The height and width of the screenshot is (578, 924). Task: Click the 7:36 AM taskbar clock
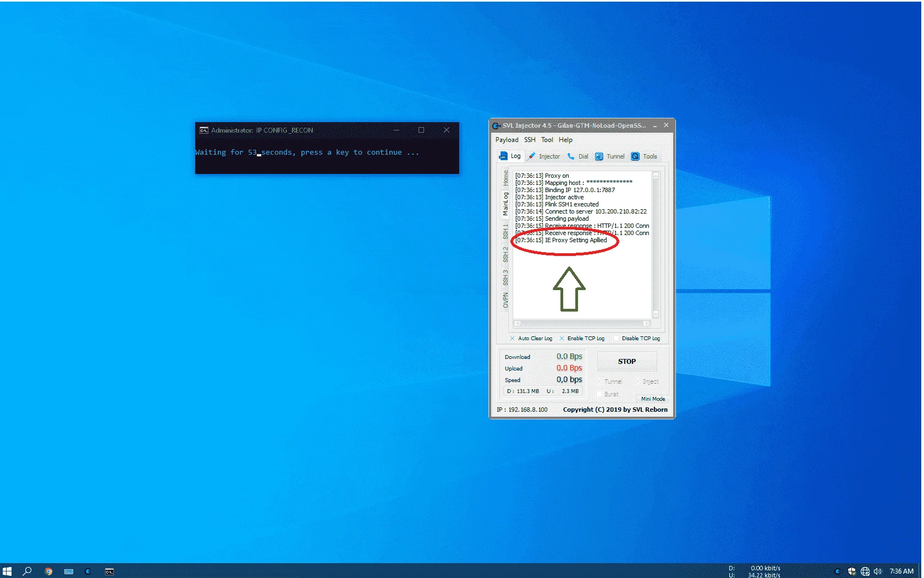tap(901, 571)
